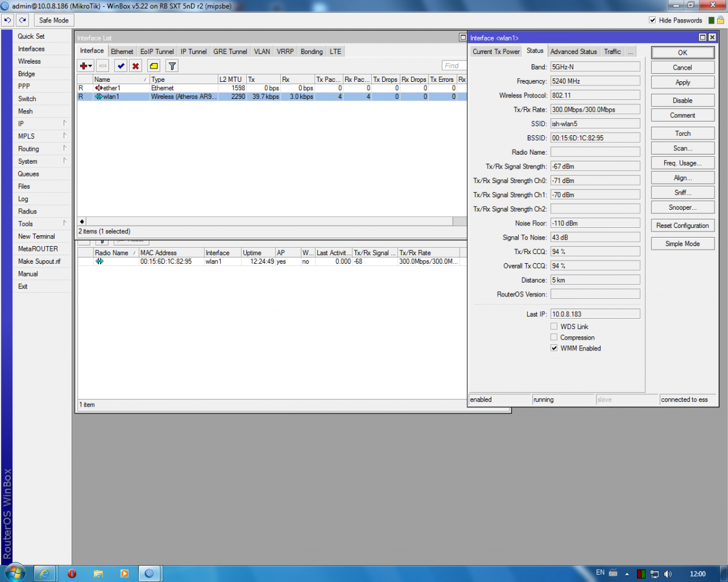Click the Find search field

454,66
